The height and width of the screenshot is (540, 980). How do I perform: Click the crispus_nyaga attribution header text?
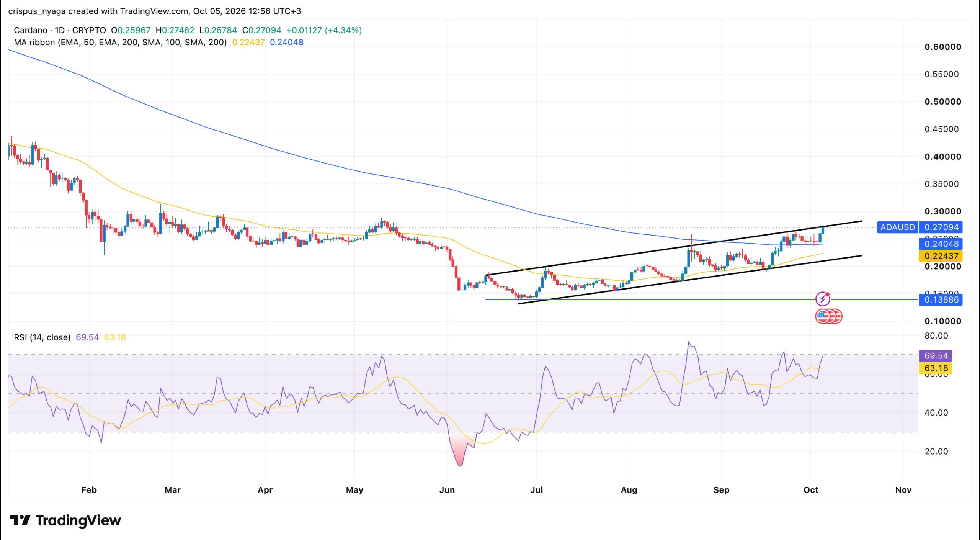pyautogui.click(x=155, y=11)
